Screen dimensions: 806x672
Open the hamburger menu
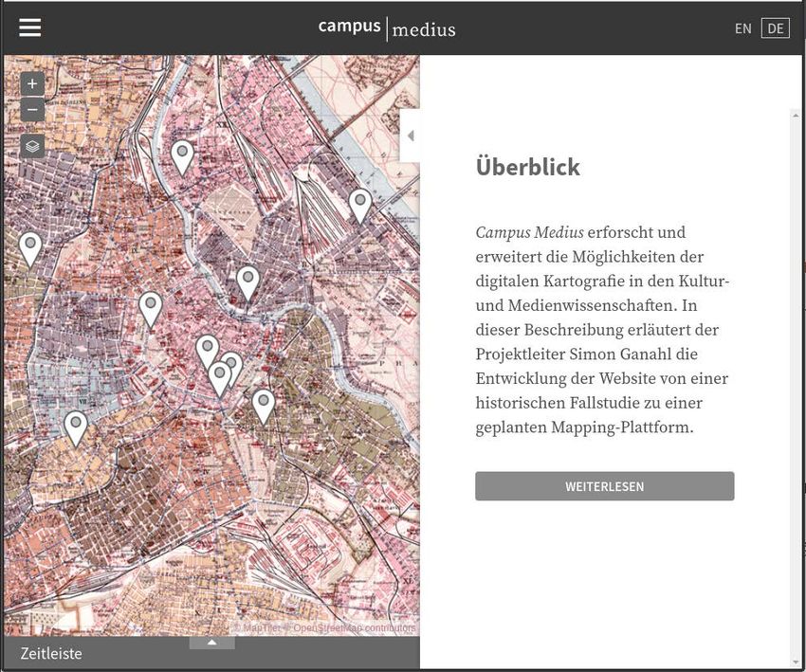[30, 27]
